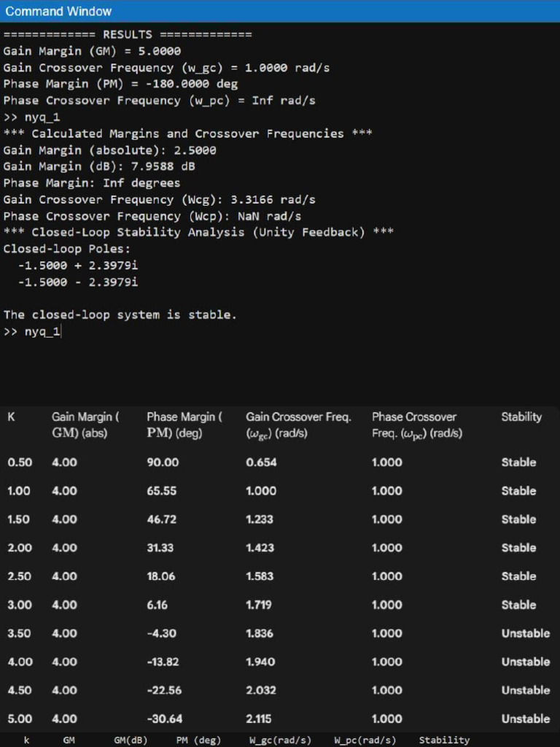Screen dimensions: 560x747
Task: Click phase margin value -30.64
Action: coord(165,719)
